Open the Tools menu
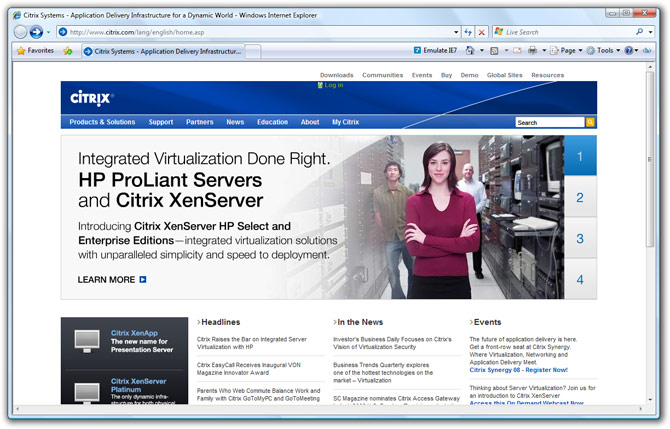This screenshot has height=429, width=670. click(x=603, y=50)
